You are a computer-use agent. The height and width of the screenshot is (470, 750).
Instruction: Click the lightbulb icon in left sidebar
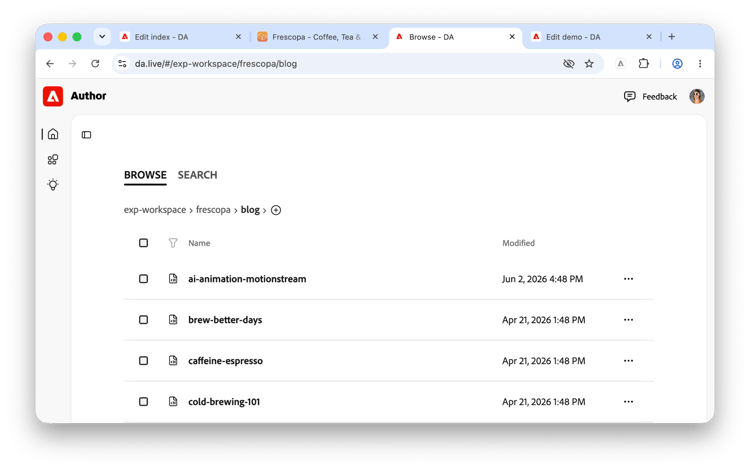pyautogui.click(x=53, y=185)
